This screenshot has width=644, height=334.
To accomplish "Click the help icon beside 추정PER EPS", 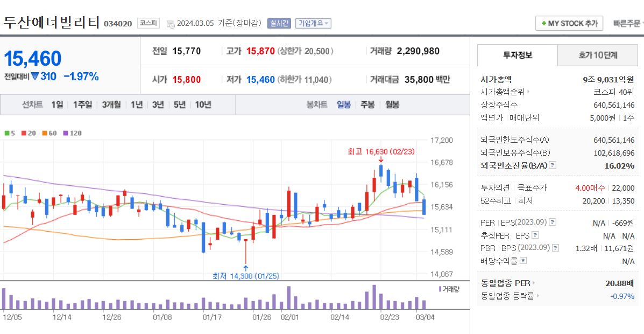I will coord(535,235).
